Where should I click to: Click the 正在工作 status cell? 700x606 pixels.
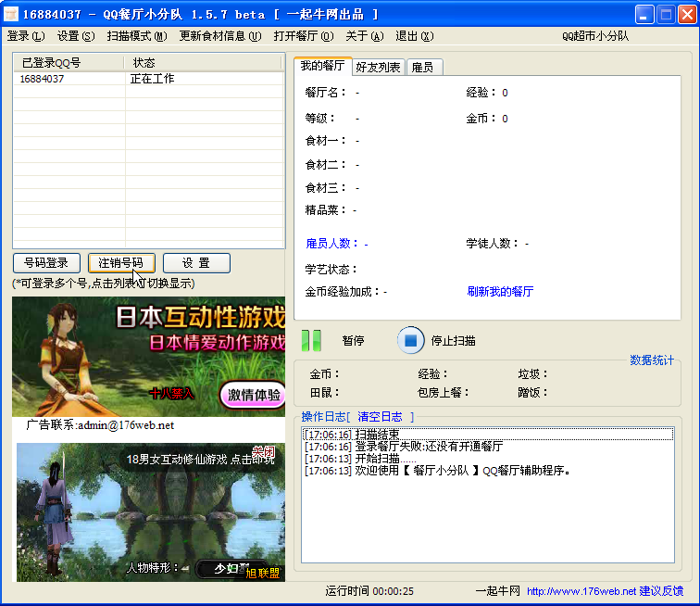click(x=152, y=79)
